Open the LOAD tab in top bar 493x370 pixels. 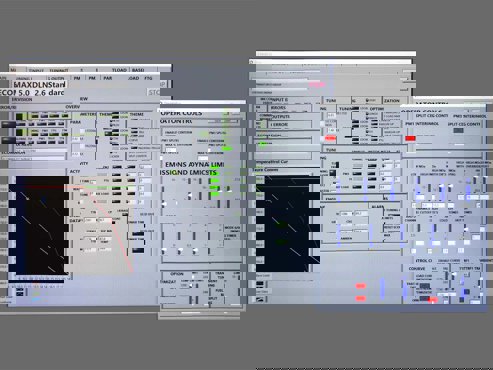pos(119,70)
